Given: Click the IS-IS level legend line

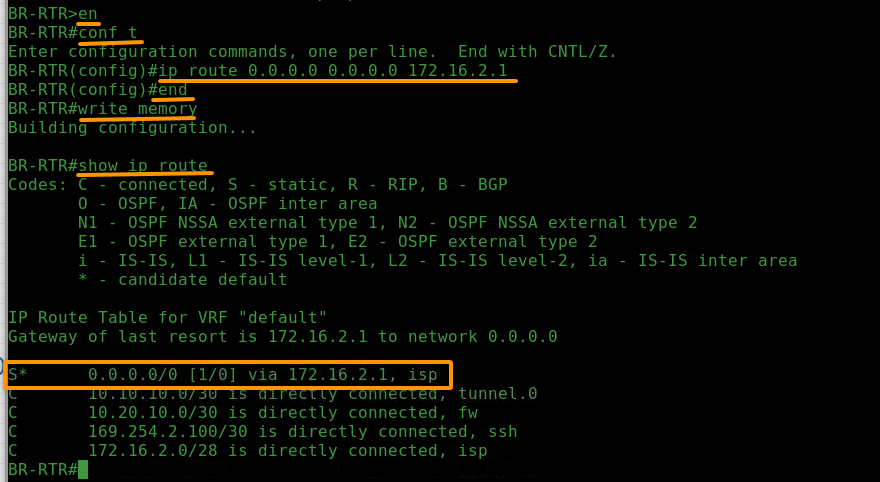Looking at the screenshot, I should click(438, 261).
